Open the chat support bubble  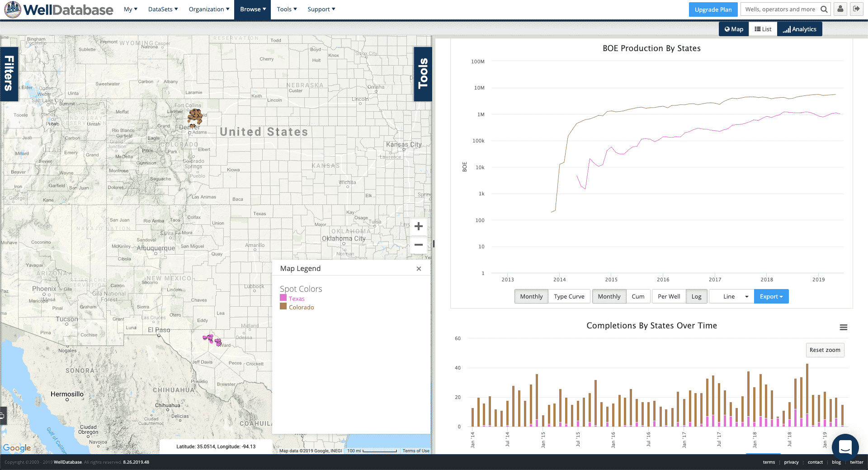845,447
